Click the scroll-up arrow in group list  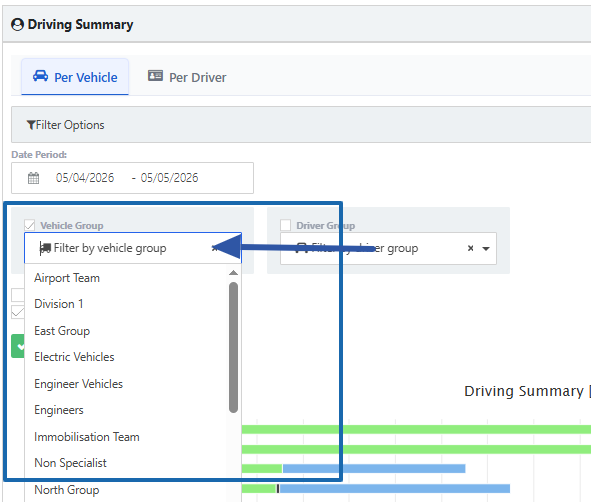[x=233, y=273]
